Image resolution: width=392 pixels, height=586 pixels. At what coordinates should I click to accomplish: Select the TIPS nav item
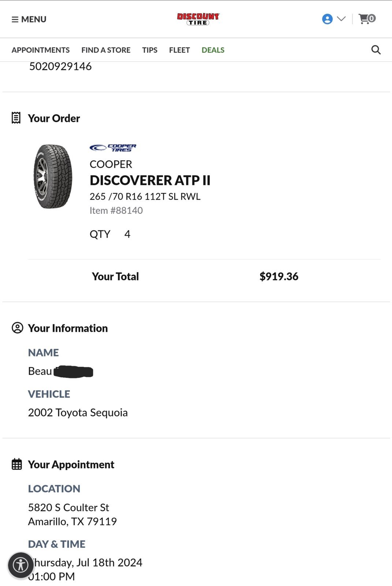150,50
